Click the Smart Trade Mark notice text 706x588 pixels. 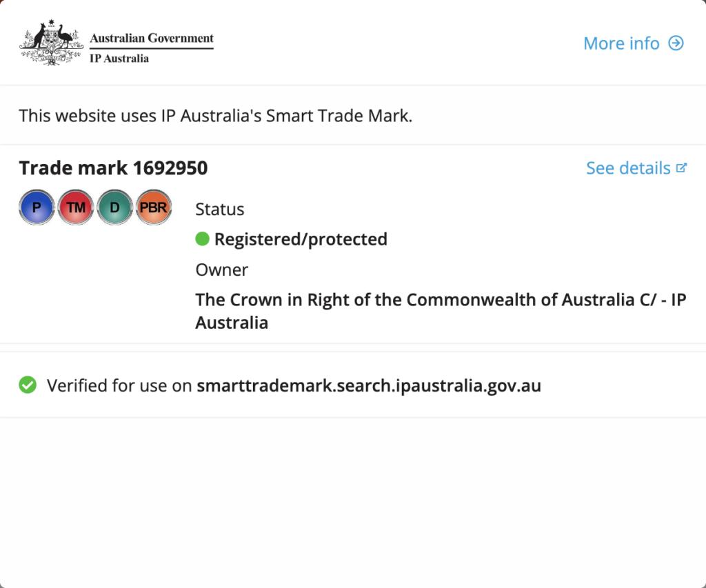pos(215,115)
